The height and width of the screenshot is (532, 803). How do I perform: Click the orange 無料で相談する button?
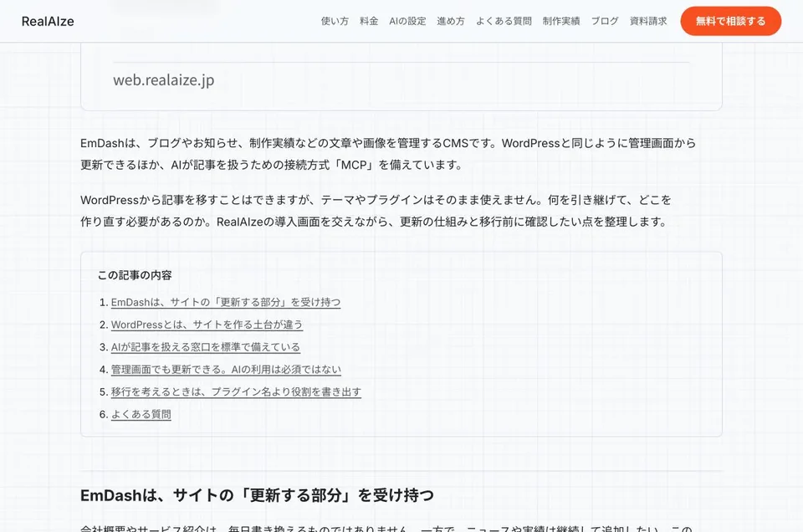pyautogui.click(x=731, y=21)
